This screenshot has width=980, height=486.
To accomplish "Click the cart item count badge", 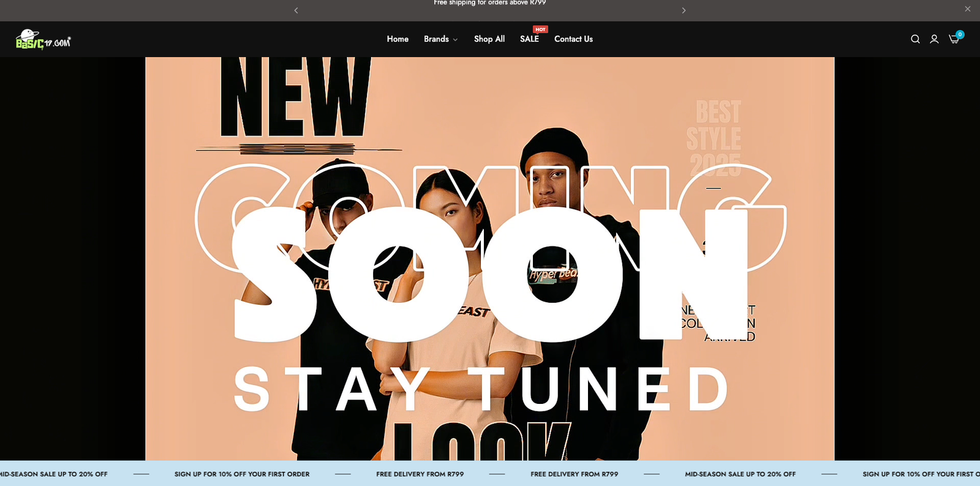I will (x=960, y=34).
